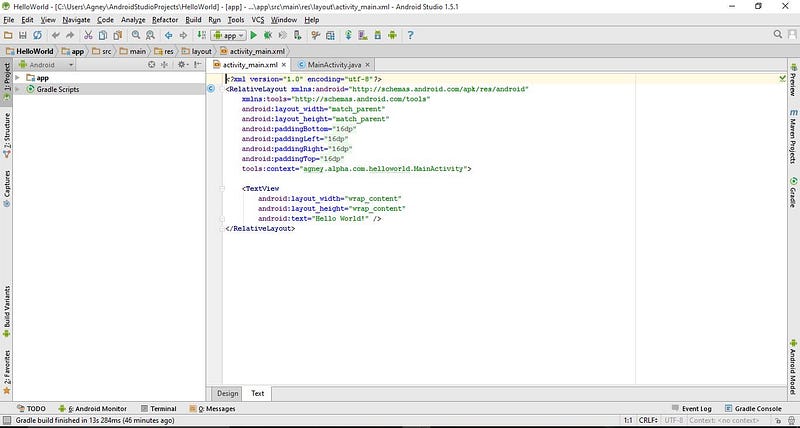Open the Messages tool window
Viewport: 800px width, 428px height.
212,409
